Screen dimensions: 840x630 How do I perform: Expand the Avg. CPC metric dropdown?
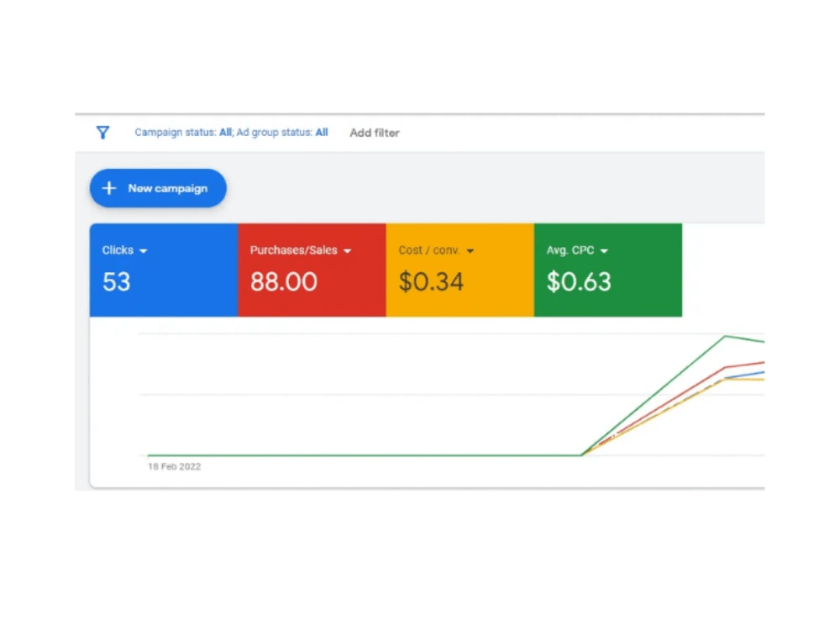tap(604, 250)
